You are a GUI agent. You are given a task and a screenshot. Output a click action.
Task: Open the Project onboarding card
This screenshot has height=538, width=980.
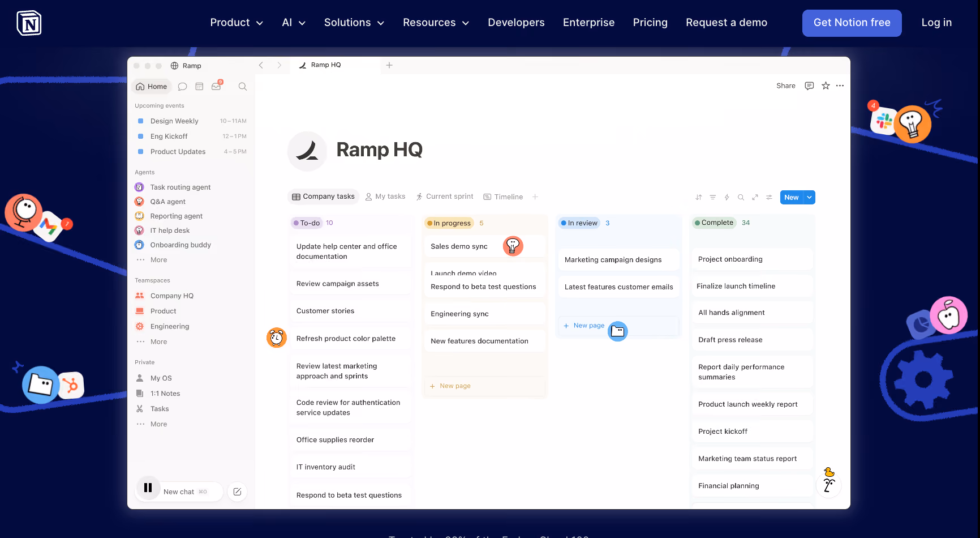pyautogui.click(x=752, y=259)
